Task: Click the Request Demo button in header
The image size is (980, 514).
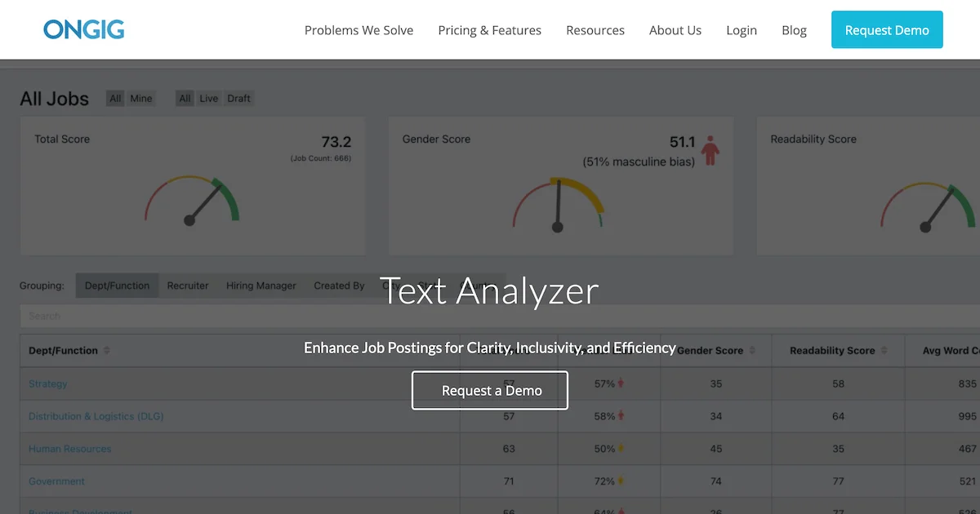Action: tap(887, 30)
